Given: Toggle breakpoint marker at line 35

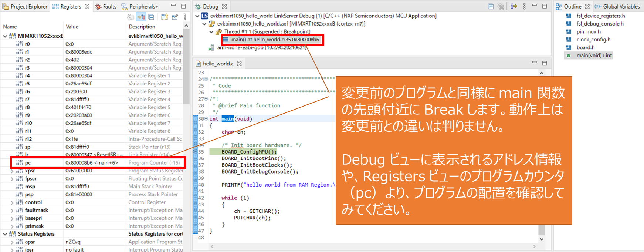Looking at the screenshot, I should pyautogui.click(x=195, y=152).
